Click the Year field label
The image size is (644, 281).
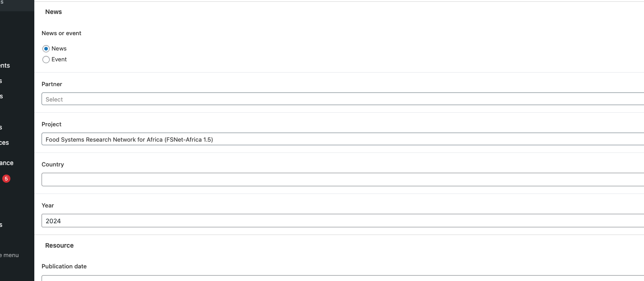coord(48,206)
